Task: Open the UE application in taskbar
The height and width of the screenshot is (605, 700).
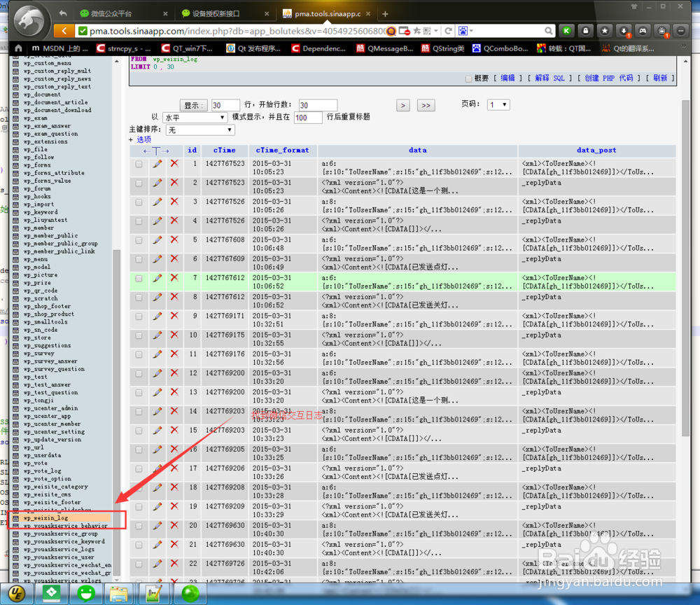Action: (x=17, y=593)
